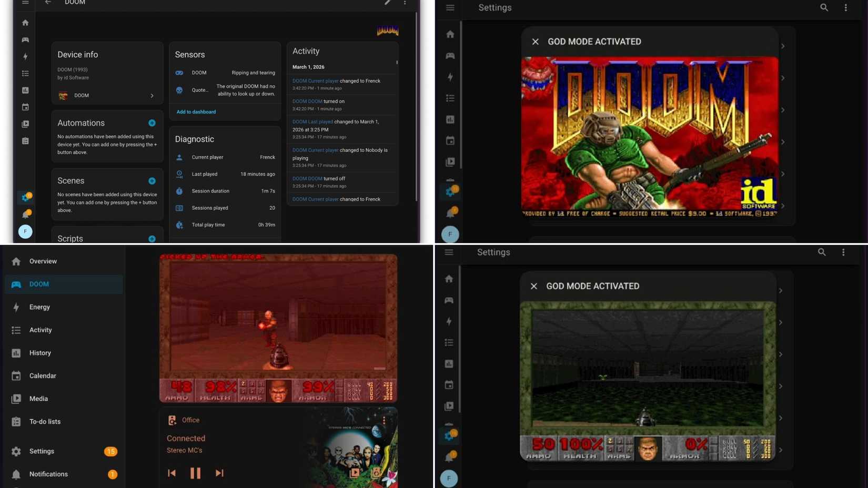Viewport: 868px width, 488px height.
Task: Open kebab menu on DOOM device page
Action: (405, 3)
